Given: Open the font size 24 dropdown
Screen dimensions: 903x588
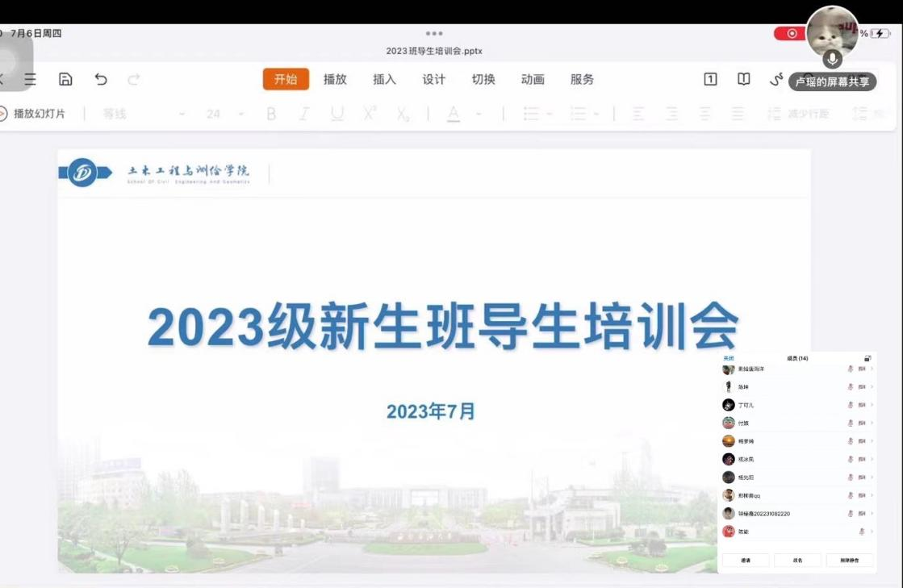Looking at the screenshot, I should click(x=224, y=114).
